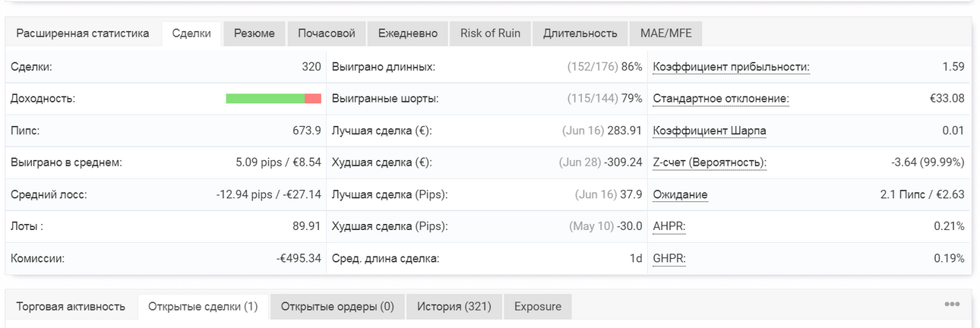
Task: Click the Стандартное отклонение label
Action: coord(721,99)
